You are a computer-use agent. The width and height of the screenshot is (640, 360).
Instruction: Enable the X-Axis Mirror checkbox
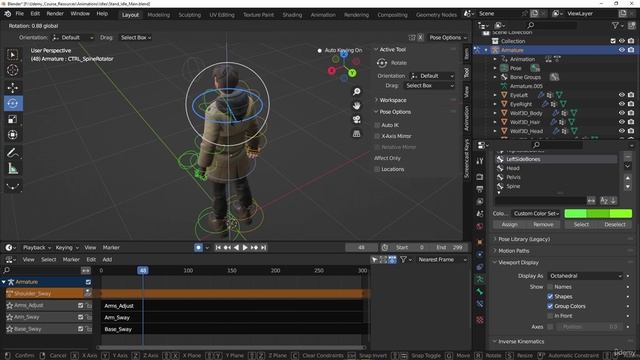pyautogui.click(x=377, y=136)
